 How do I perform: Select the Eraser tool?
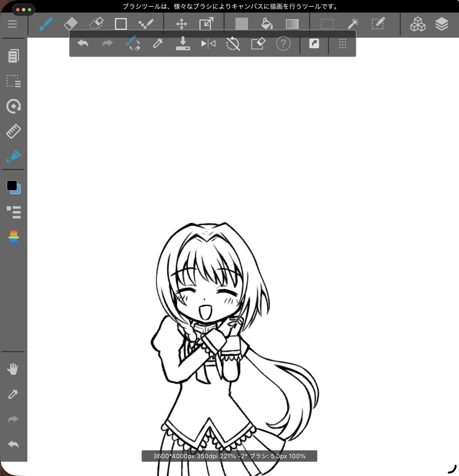[x=70, y=24]
